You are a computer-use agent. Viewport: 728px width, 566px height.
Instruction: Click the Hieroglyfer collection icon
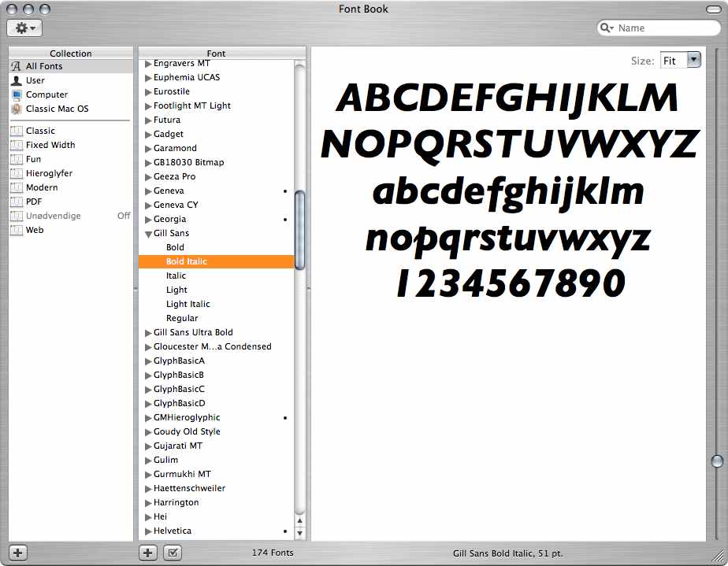tap(17, 173)
